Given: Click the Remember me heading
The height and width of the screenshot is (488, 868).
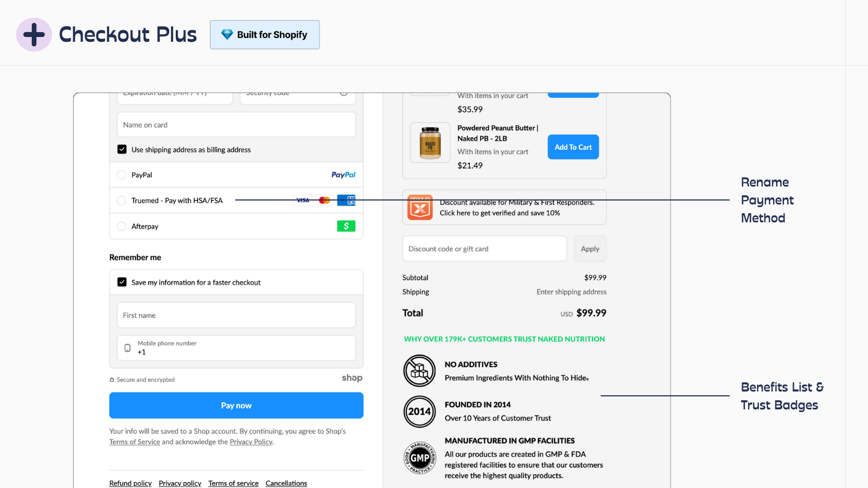Looking at the screenshot, I should click(x=135, y=258).
